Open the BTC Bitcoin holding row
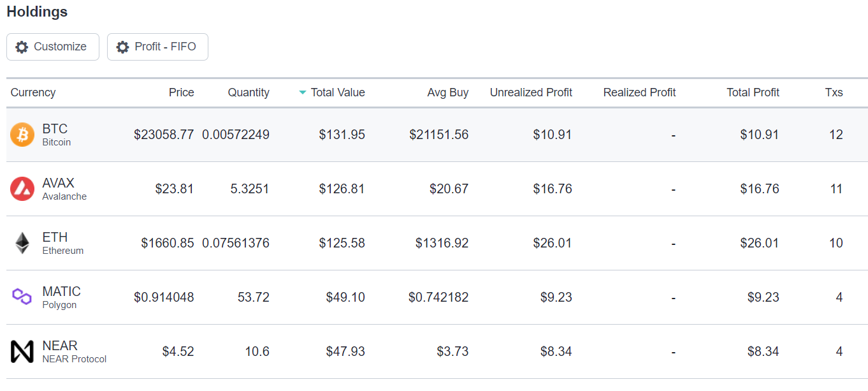Screen dimensions: 868x391 (437, 135)
